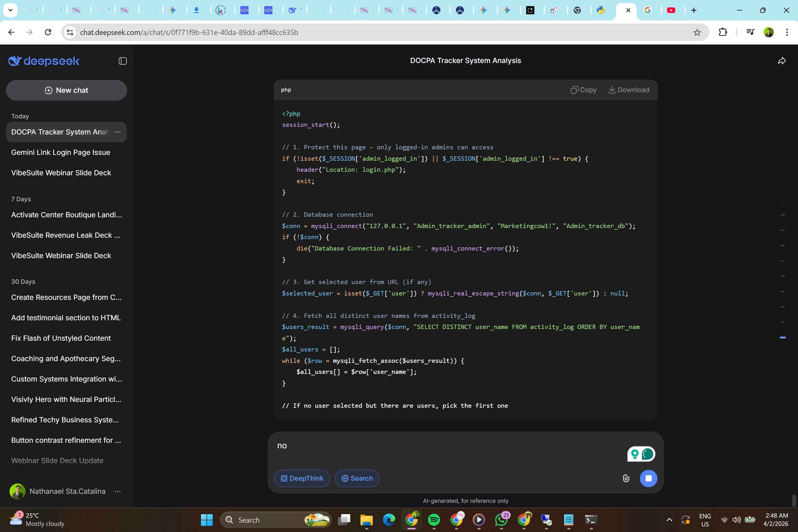Expand the Chrome tab search dropdown
798x532 pixels.
pyautogui.click(x=10, y=10)
